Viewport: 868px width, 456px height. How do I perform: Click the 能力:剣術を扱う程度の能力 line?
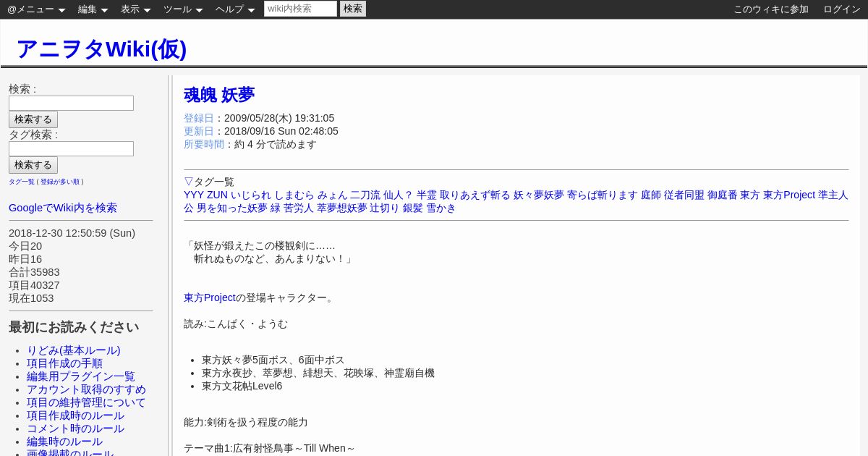click(x=246, y=422)
